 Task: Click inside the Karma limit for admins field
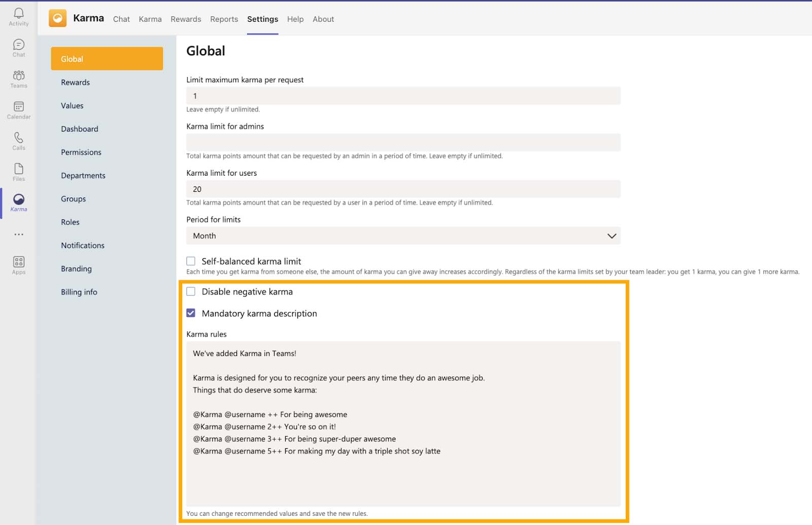point(403,142)
